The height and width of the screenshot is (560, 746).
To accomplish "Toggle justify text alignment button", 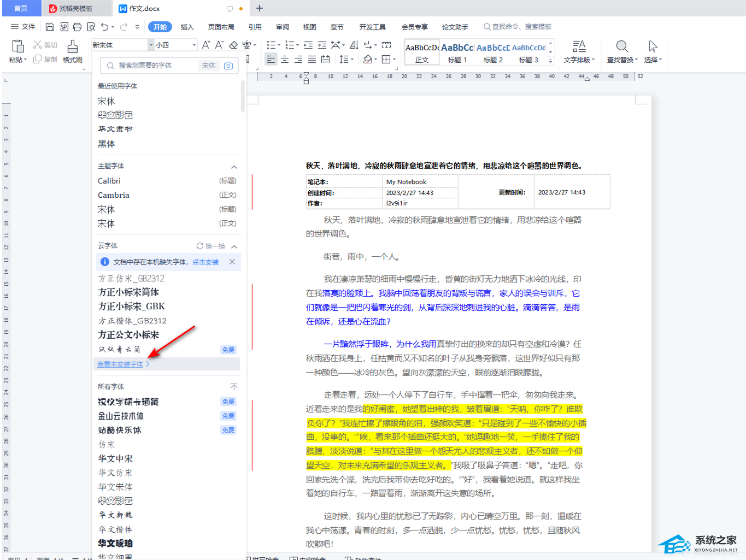I will pos(312,60).
